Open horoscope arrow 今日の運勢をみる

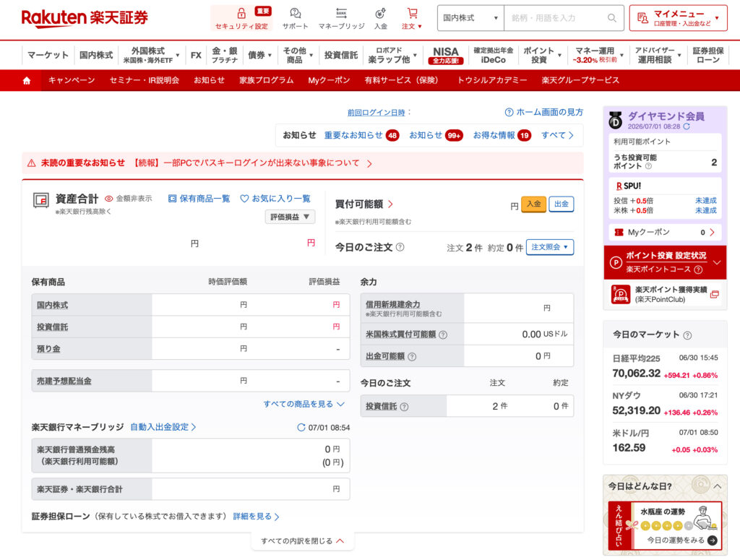[713, 540]
